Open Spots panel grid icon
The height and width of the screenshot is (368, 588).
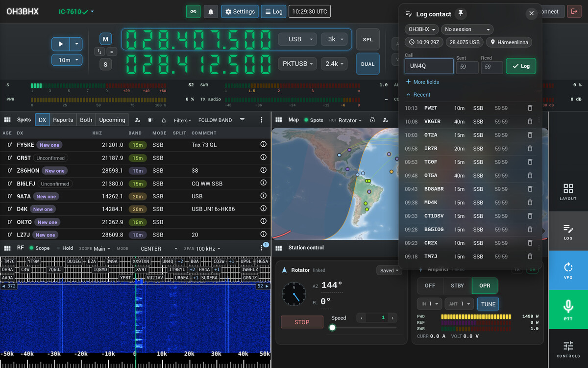click(7, 120)
